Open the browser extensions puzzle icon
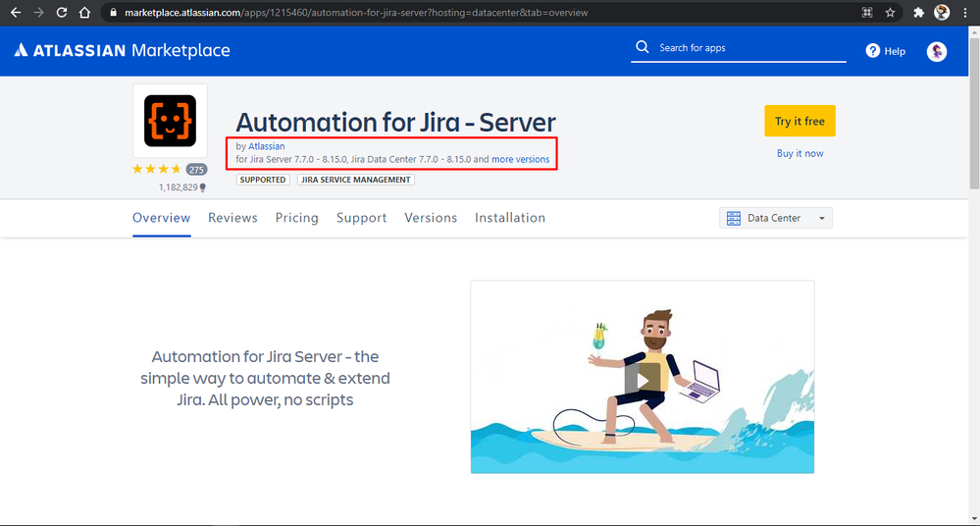This screenshot has height=526, width=980. (918, 13)
